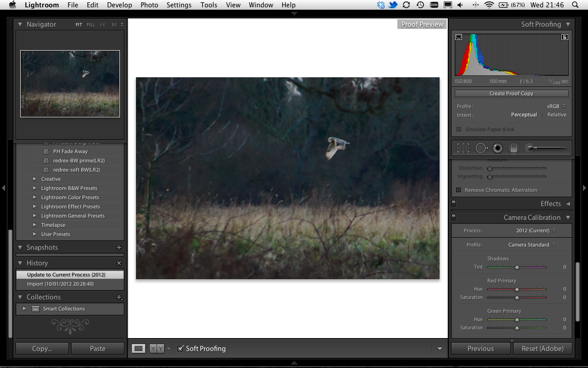Enable Remove Chromatic Aberration
This screenshot has height=368, width=588.
click(x=458, y=190)
